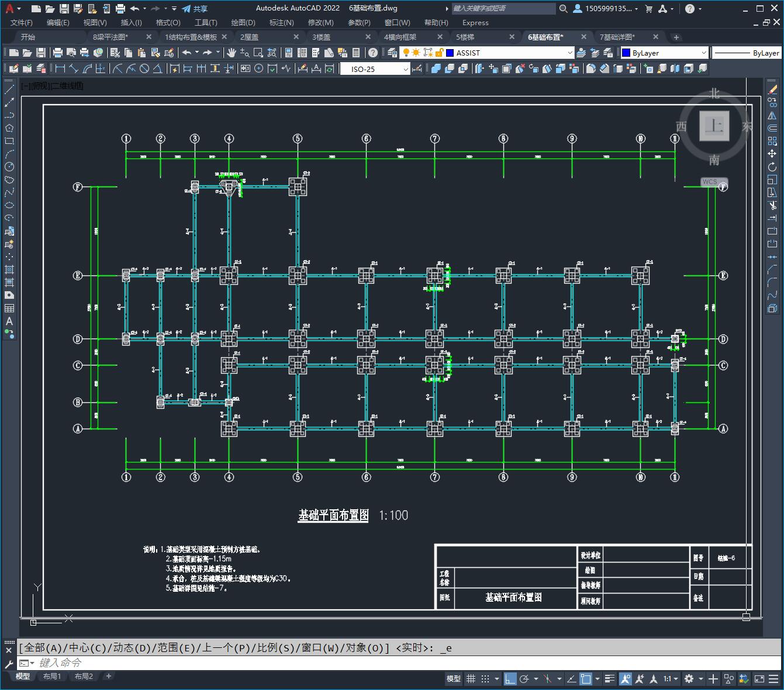Viewport: 784px width, 690px height.
Task: Add a new drawing tab with plus
Action: point(676,37)
